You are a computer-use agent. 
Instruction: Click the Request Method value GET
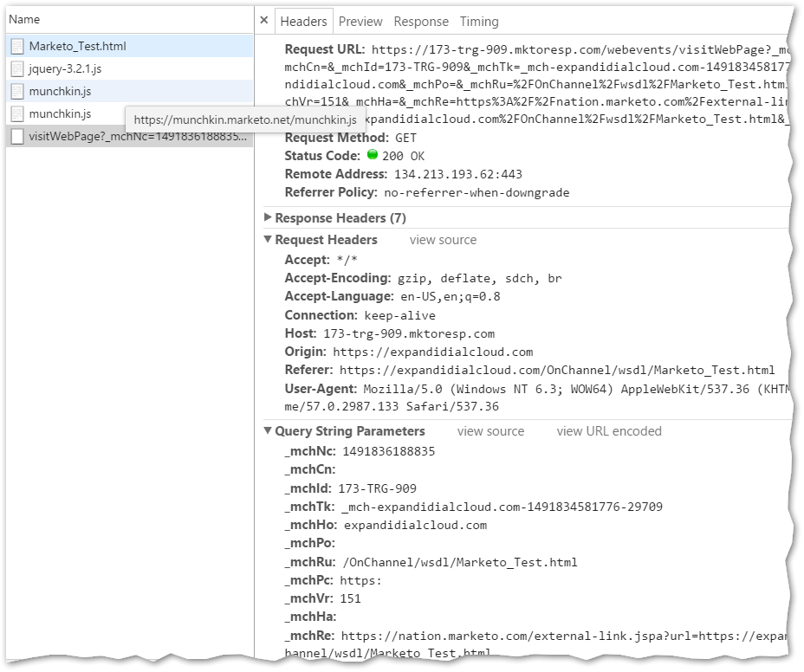tap(405, 138)
